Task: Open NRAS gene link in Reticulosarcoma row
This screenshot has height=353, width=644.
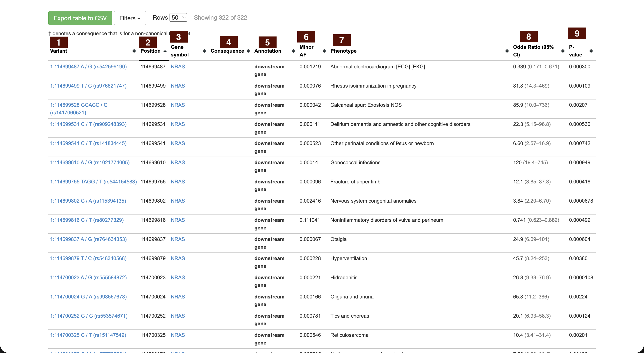Action: click(178, 335)
